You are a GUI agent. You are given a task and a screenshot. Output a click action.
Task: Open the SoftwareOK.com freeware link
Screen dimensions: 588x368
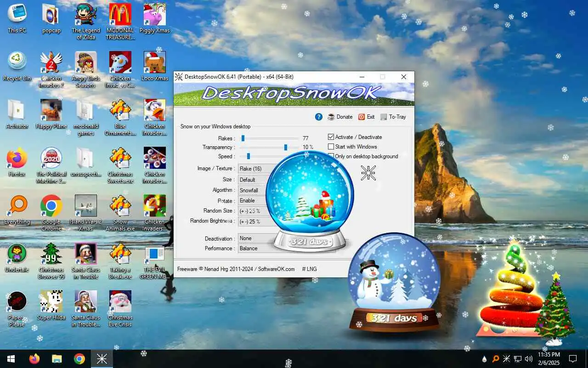pyautogui.click(x=276, y=269)
